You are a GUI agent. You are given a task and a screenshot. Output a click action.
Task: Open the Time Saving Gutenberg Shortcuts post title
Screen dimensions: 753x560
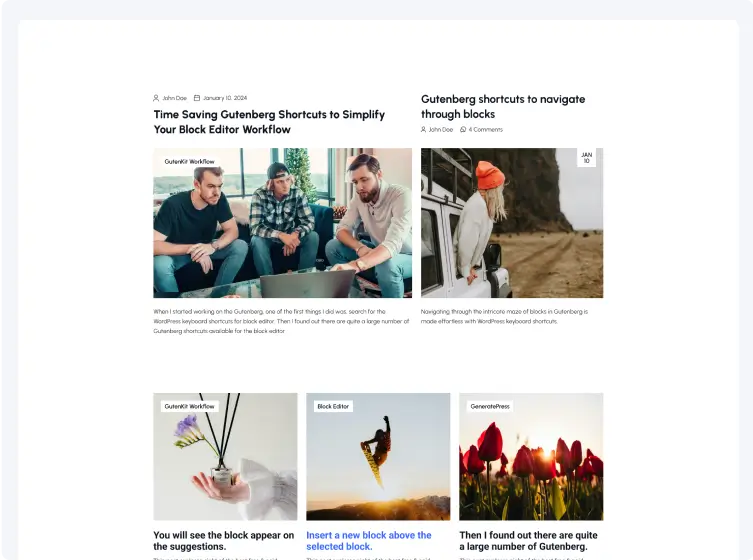tap(269, 122)
